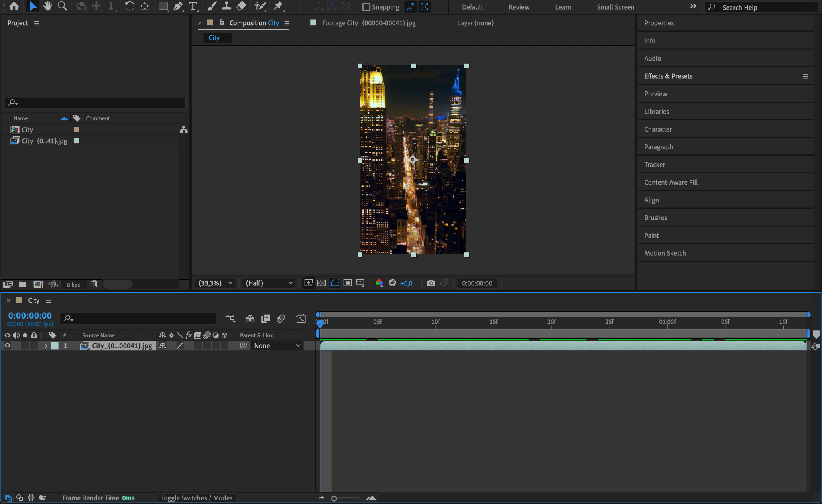Screen dimensions: 822x504
Task: Select the Rectangle shape tool
Action: [x=163, y=6]
